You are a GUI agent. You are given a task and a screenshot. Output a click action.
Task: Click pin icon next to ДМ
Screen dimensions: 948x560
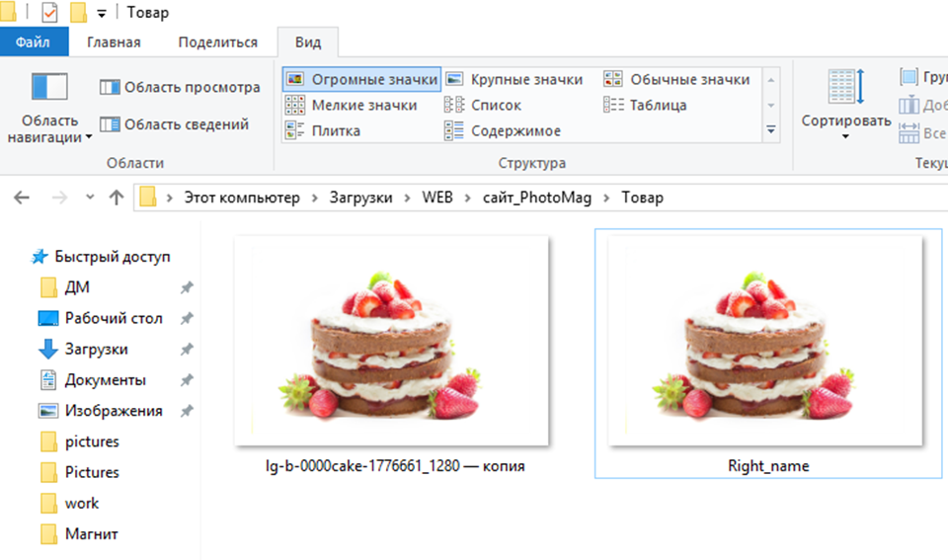pyautogui.click(x=187, y=287)
